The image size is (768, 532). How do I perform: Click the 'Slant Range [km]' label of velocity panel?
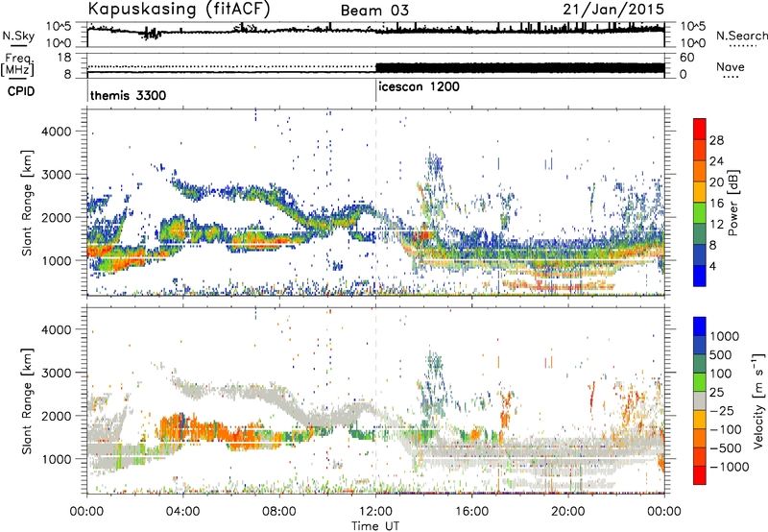tap(27, 401)
